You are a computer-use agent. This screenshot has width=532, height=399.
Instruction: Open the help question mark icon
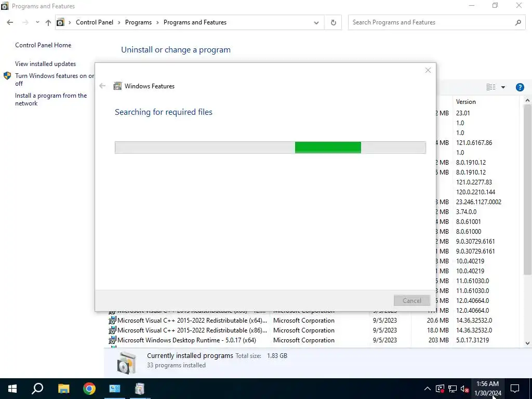pos(520,87)
